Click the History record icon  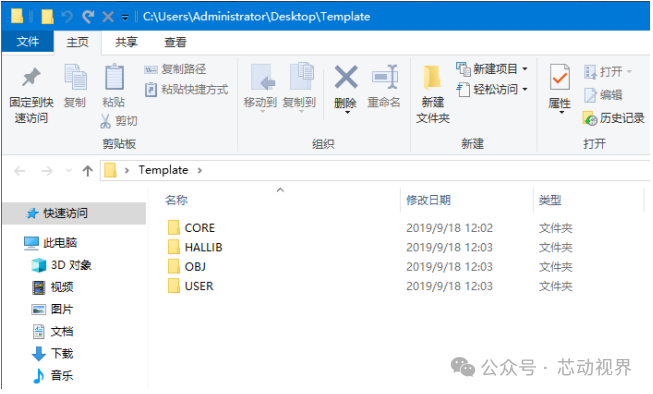point(590,118)
